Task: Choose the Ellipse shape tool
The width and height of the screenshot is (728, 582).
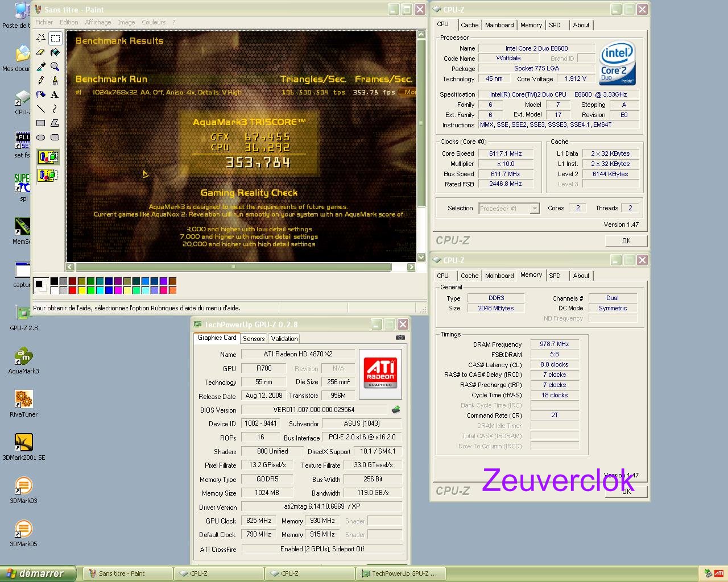Action: tap(41, 137)
